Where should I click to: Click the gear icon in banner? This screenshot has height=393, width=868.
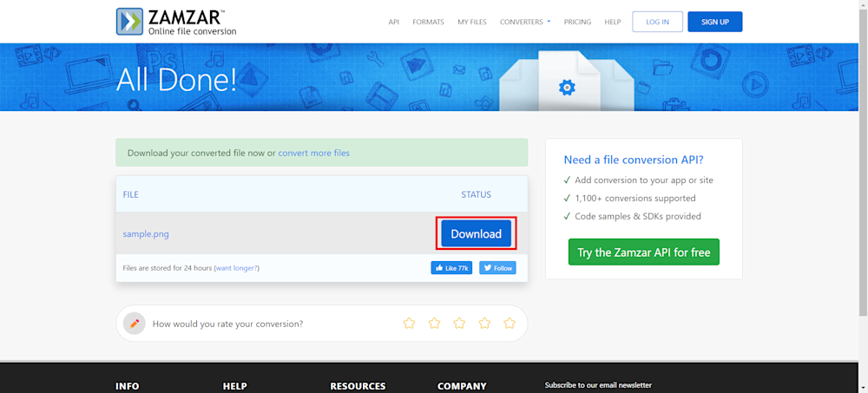[567, 88]
